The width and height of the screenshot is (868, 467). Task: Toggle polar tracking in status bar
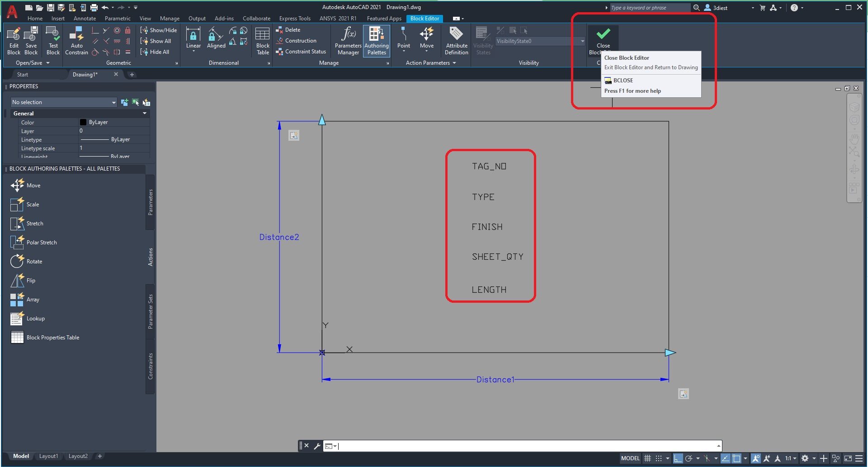click(689, 458)
